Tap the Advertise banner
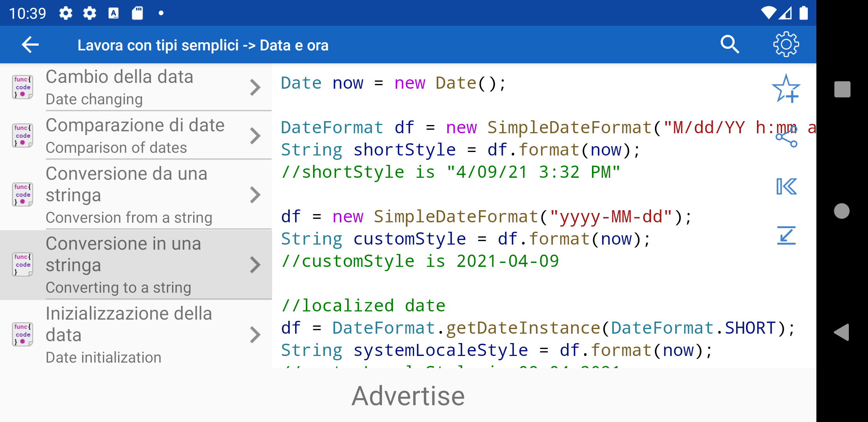 pos(408,395)
